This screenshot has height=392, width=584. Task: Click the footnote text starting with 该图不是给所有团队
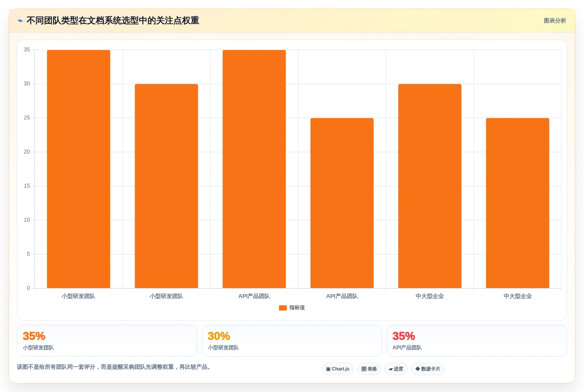pos(114,367)
